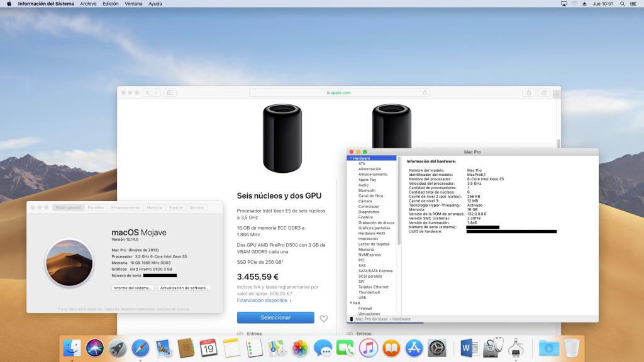Open Financiación disponible link
644x362 pixels.
coord(264,300)
